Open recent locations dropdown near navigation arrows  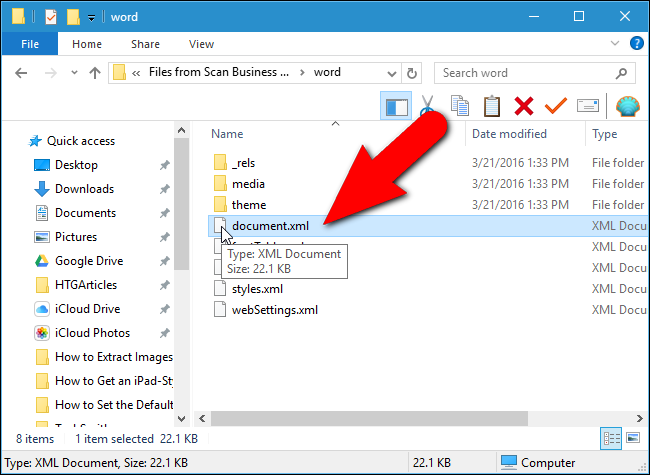coord(72,72)
